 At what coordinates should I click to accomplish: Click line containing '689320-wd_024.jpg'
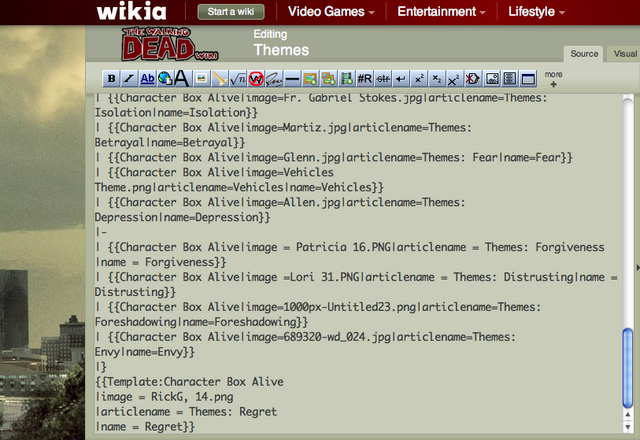pos(305,337)
